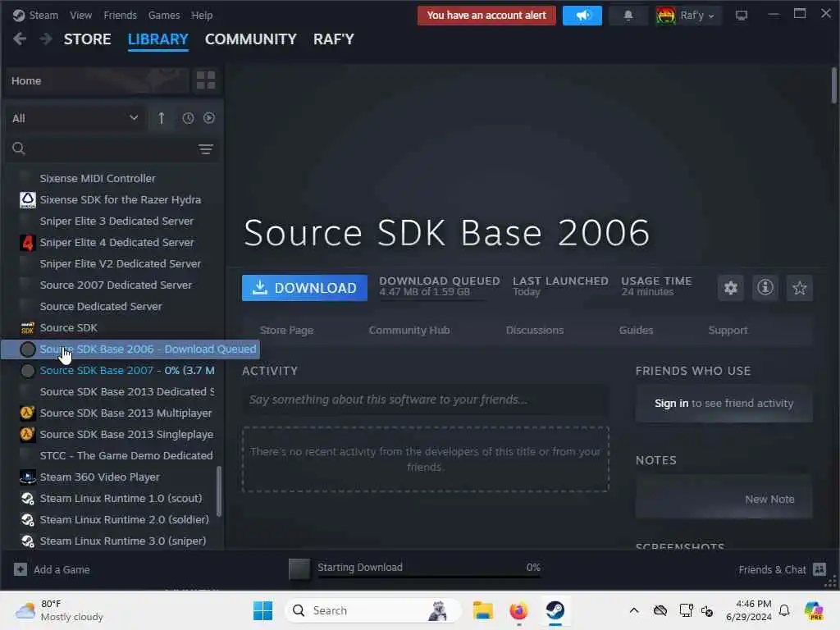Go to the STORE tab
The height and width of the screenshot is (630, 840).
(87, 39)
